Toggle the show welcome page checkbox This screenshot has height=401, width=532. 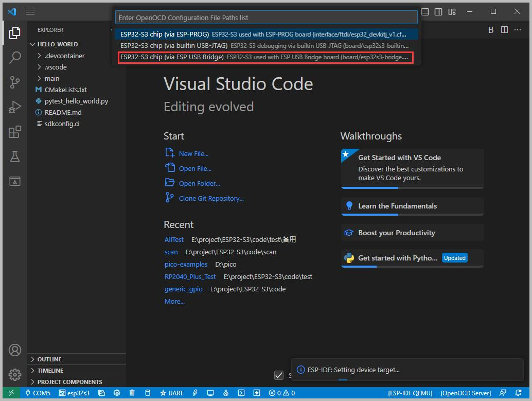(x=279, y=375)
